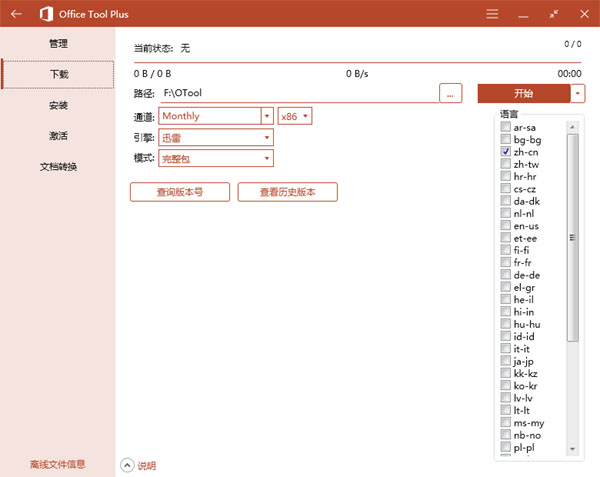Uncheck the zh-cn language checkbox
This screenshot has width=600, height=477.
506,151
